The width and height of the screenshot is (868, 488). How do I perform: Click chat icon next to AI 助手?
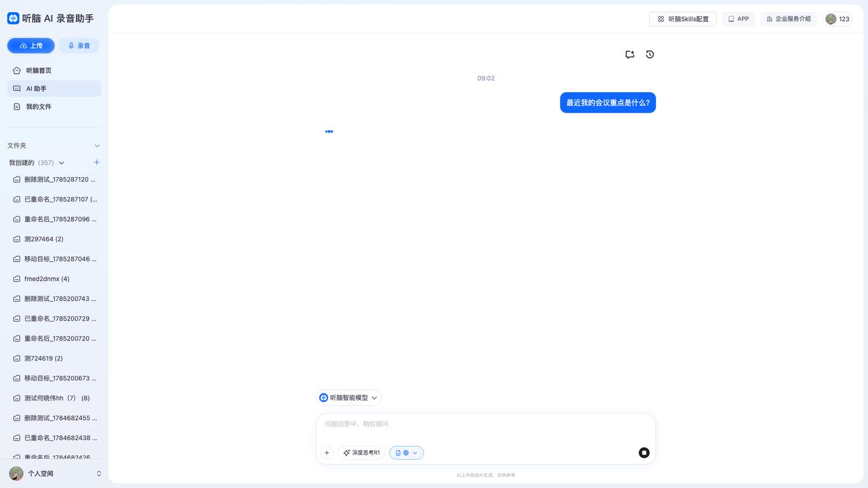coord(17,89)
